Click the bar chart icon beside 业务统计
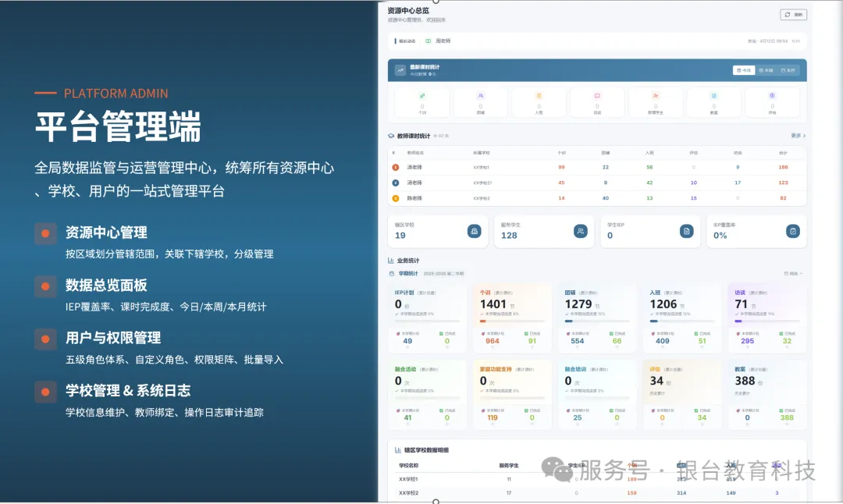The width and height of the screenshot is (843, 504). (x=391, y=261)
